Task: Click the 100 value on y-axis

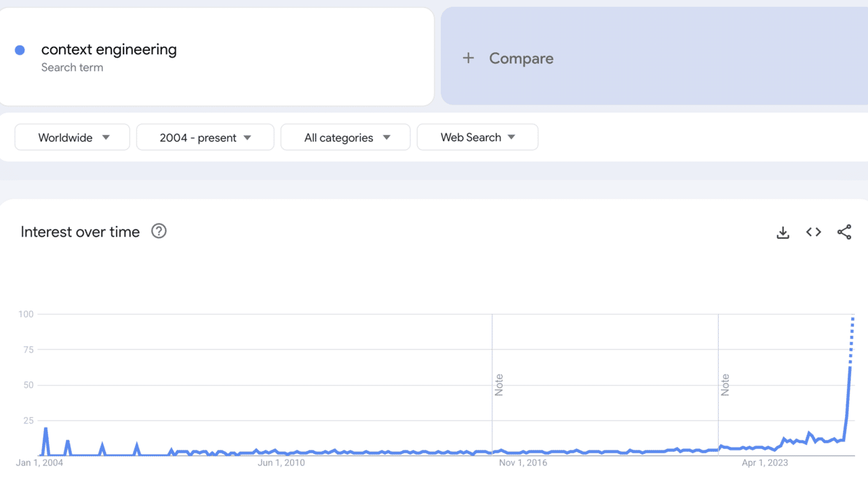Action: click(x=26, y=314)
